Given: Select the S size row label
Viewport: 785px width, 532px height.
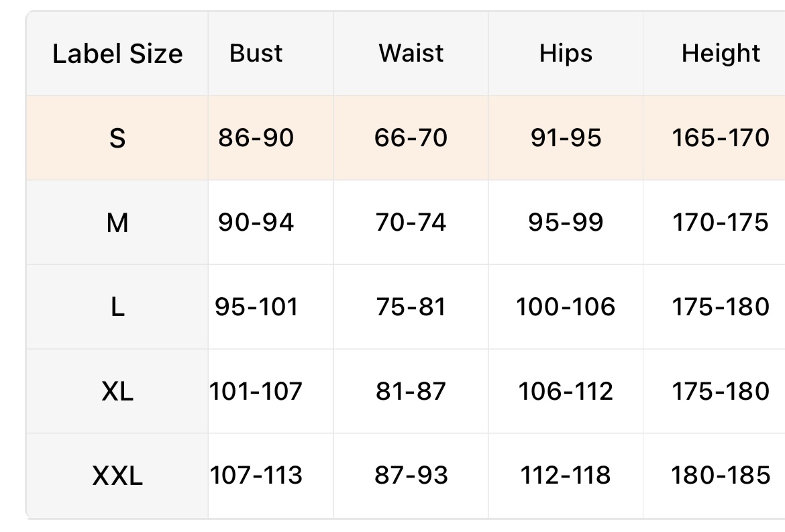Looking at the screenshot, I should [117, 138].
